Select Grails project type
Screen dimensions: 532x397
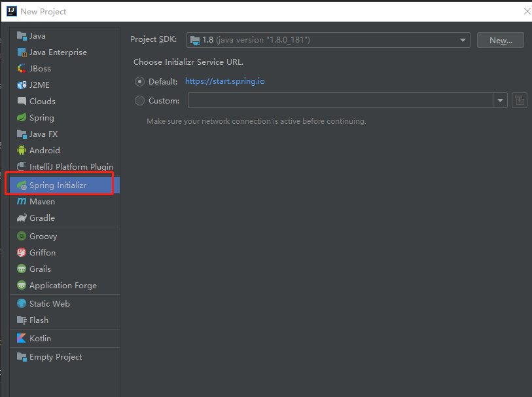(x=65, y=269)
